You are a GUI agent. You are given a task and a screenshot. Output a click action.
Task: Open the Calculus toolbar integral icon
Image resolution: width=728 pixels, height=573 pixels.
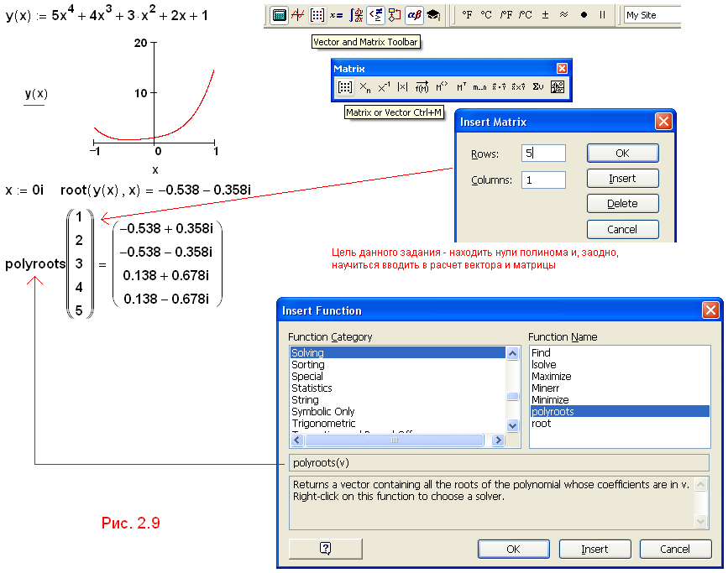tap(356, 15)
